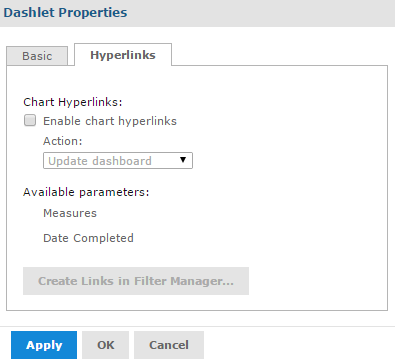The width and height of the screenshot is (395, 362).
Task: Apply the dashlet property changes
Action: (44, 345)
